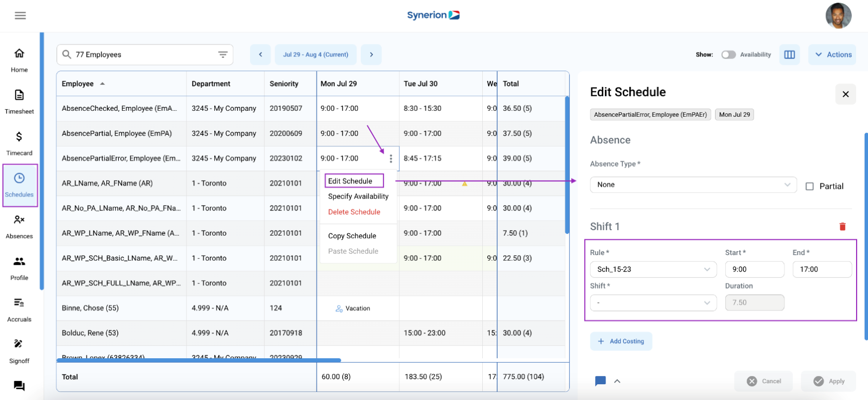Click warning triangle in Tue Jul 30 cell
This screenshot has width=868, height=400.
click(x=464, y=183)
